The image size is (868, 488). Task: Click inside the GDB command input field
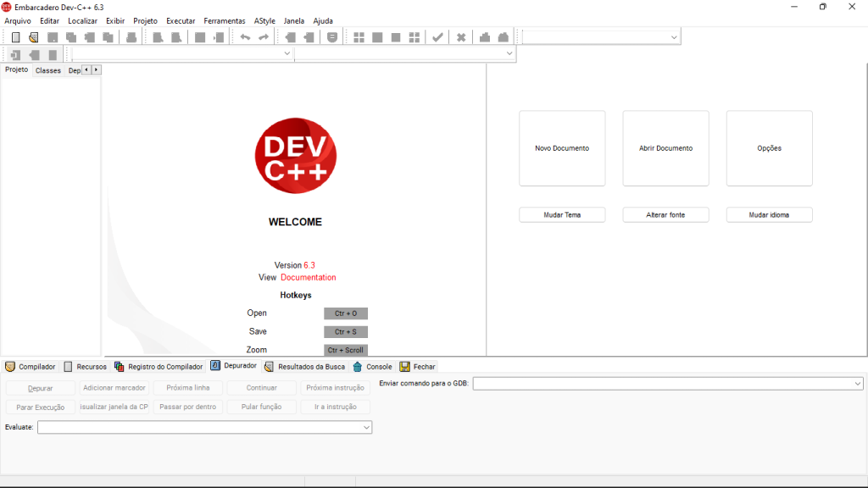[x=661, y=383]
